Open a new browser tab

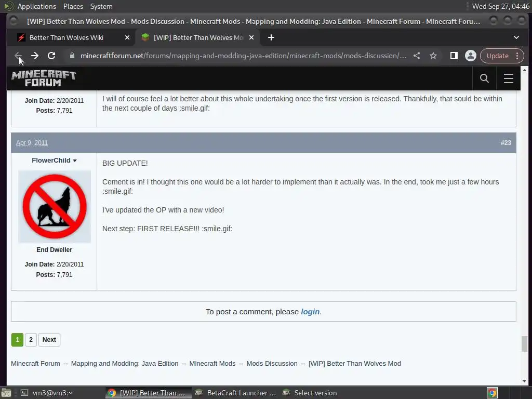(271, 37)
